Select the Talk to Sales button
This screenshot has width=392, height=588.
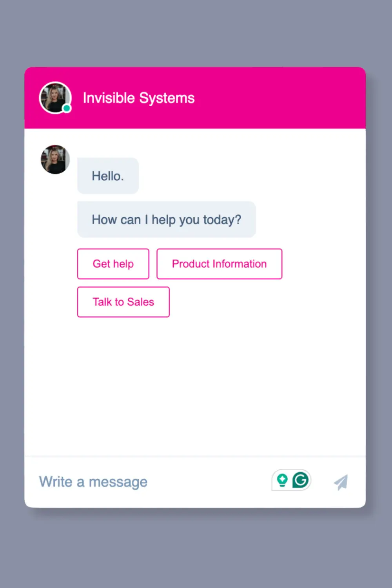(123, 302)
